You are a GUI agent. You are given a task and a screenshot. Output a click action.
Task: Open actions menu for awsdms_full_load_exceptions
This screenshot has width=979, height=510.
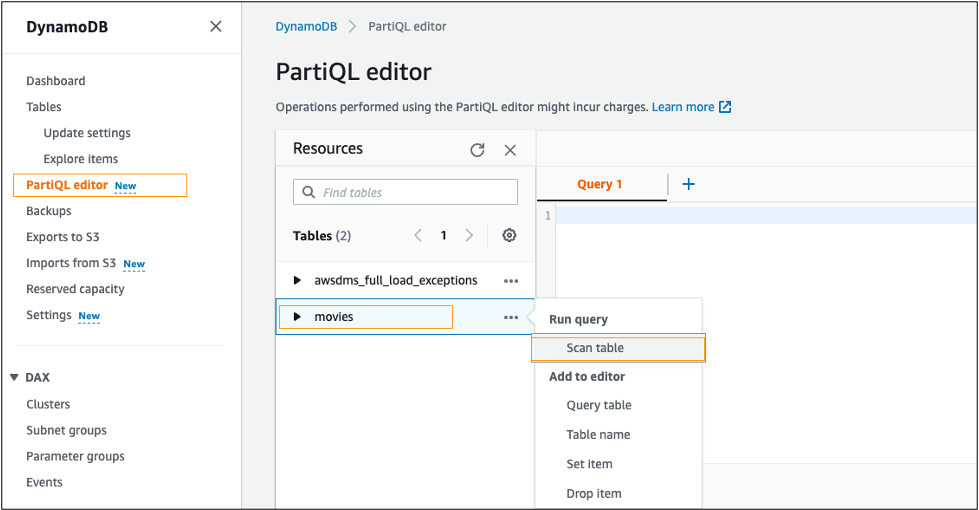coord(511,281)
